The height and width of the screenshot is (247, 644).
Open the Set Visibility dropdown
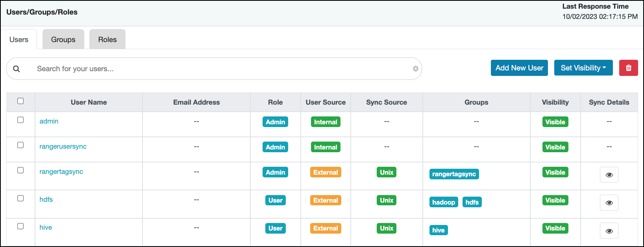583,68
